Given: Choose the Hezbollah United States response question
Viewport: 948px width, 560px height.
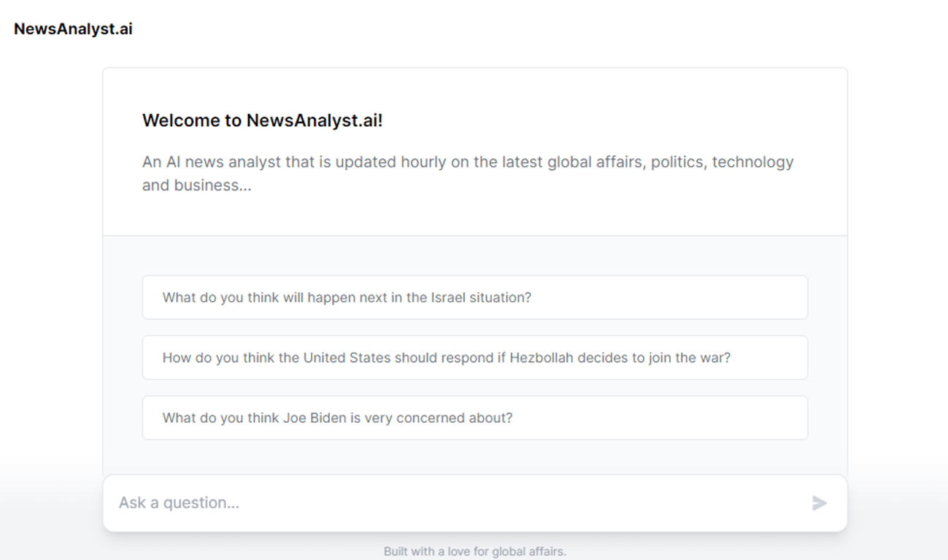Looking at the screenshot, I should (x=475, y=357).
